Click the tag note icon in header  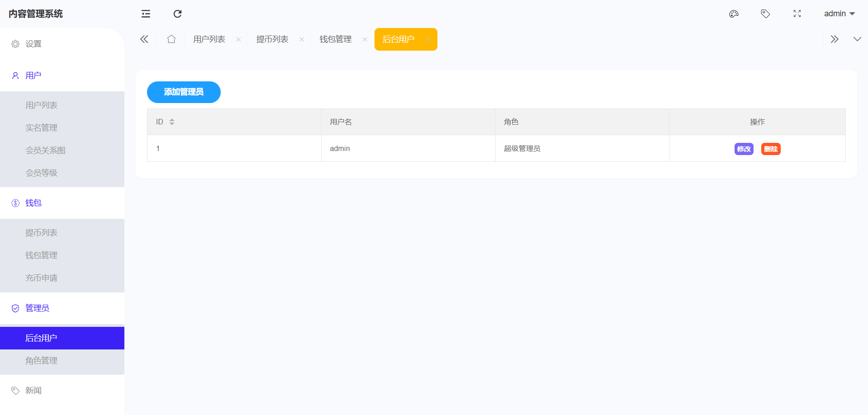(x=765, y=14)
